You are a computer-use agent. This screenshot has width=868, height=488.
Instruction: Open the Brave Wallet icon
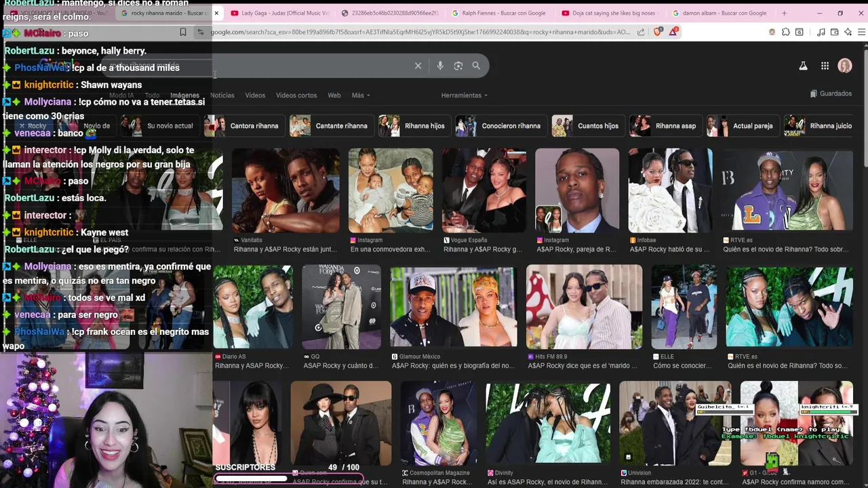(834, 32)
